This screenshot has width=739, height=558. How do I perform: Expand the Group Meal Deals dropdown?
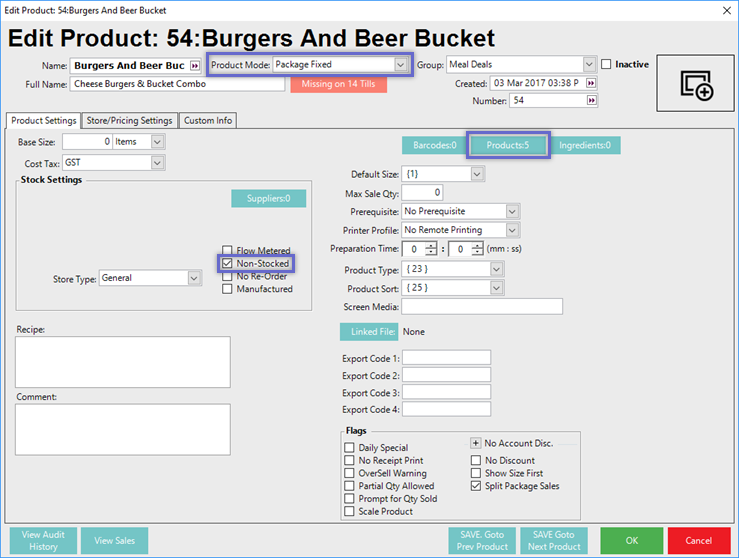point(589,65)
